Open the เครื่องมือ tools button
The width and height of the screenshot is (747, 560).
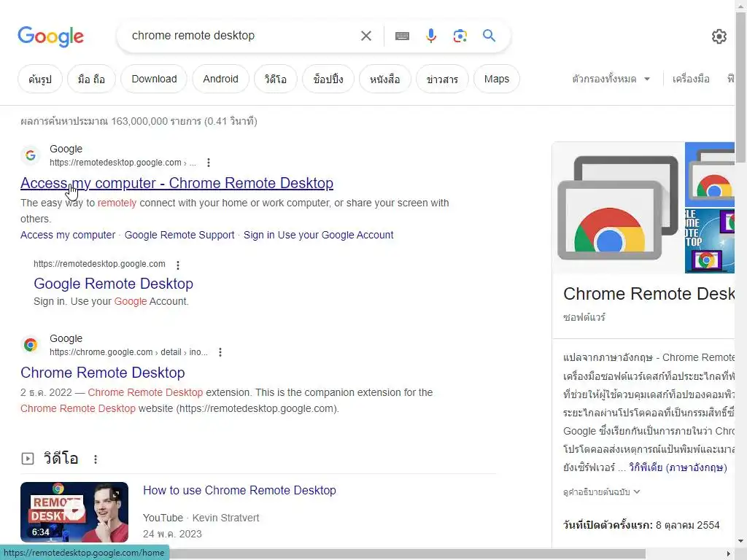[691, 79]
